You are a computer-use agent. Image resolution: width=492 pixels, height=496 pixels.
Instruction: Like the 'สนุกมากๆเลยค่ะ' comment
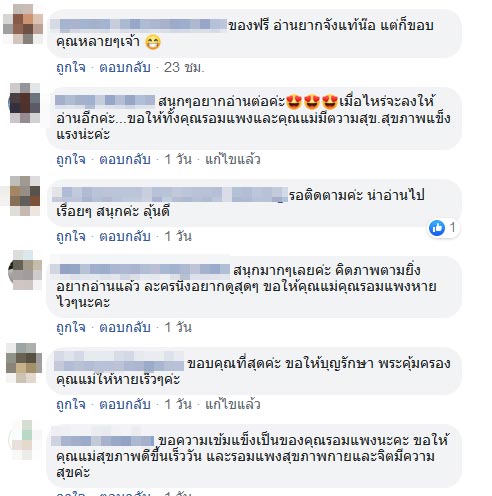click(x=71, y=328)
